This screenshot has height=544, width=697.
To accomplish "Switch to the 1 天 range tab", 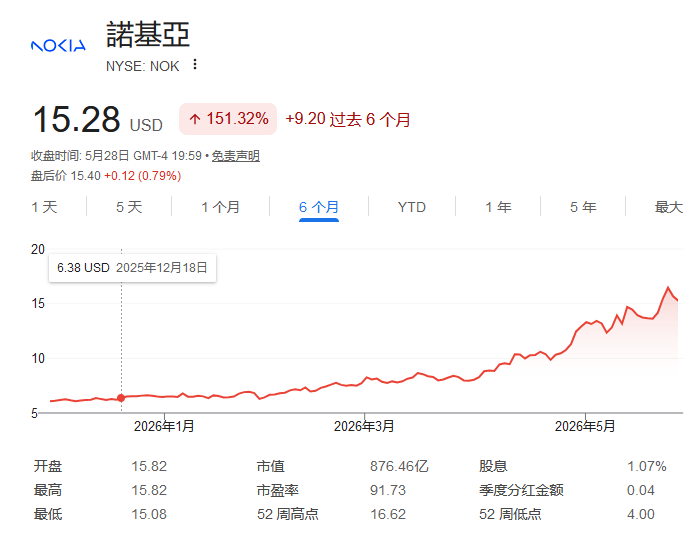I will click(44, 207).
